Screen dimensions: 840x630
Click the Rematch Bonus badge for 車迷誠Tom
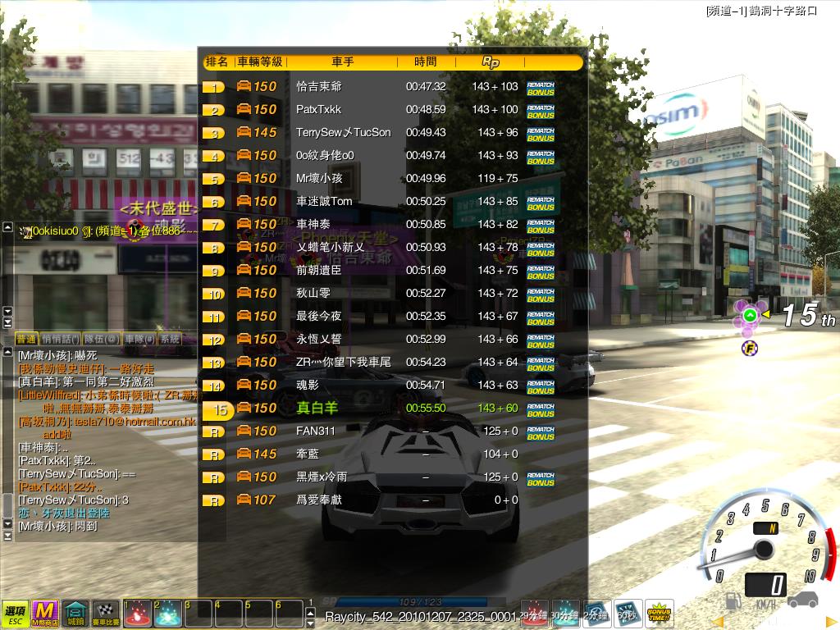[x=541, y=203]
